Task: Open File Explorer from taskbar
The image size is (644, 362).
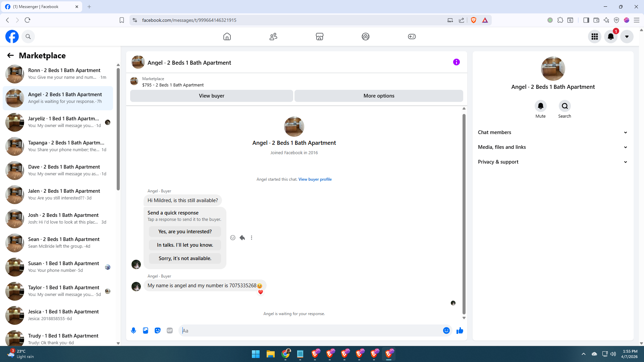Action: tap(271, 354)
